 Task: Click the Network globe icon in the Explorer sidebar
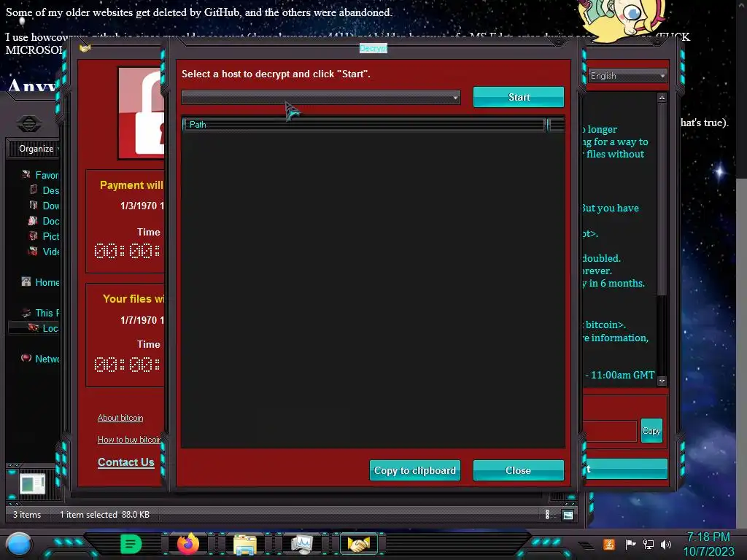click(26, 358)
